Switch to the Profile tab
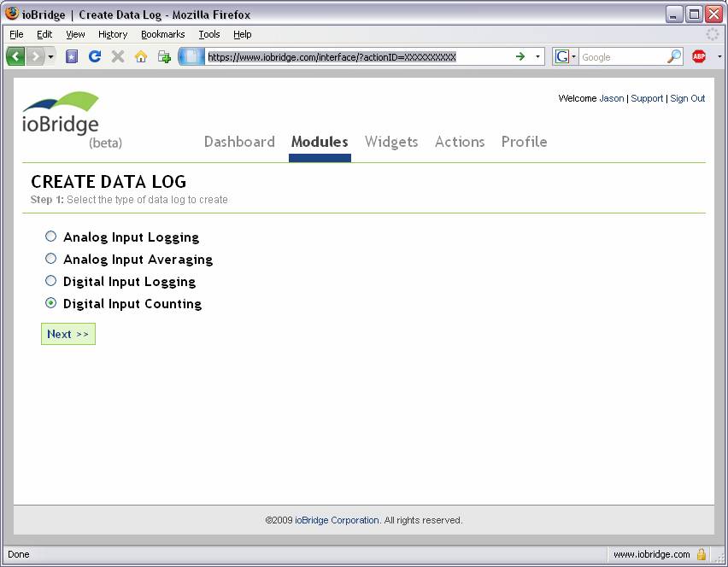Viewport: 728px width, 567px height. click(x=524, y=142)
